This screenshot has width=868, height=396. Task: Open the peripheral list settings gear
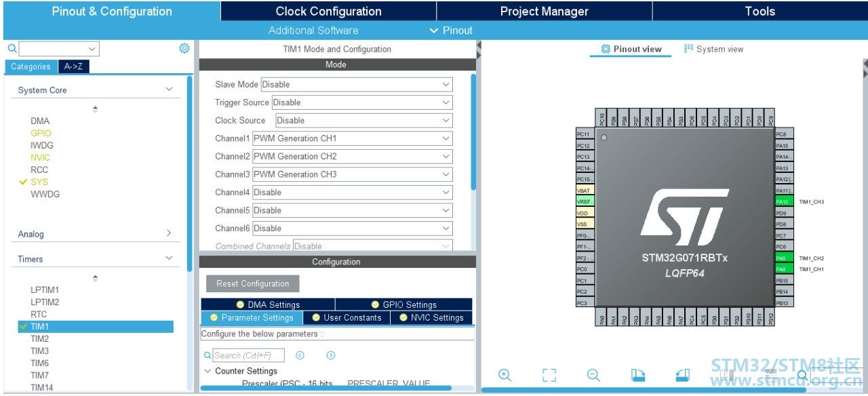click(184, 48)
